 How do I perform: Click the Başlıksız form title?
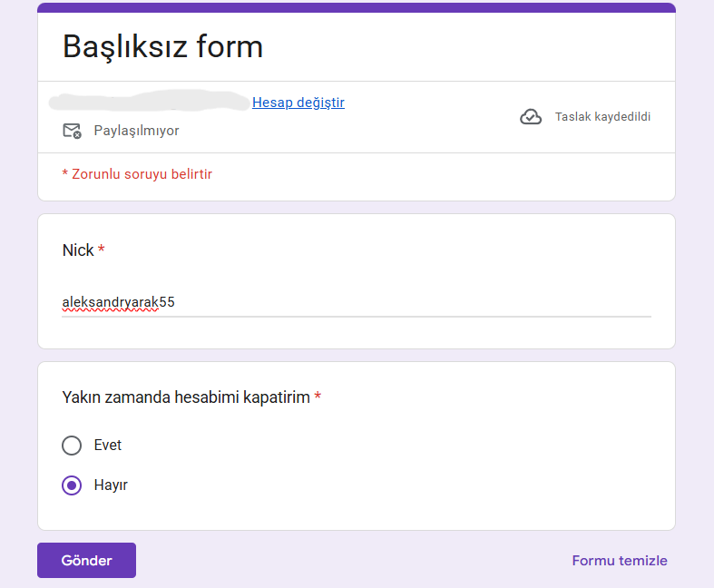(x=162, y=46)
